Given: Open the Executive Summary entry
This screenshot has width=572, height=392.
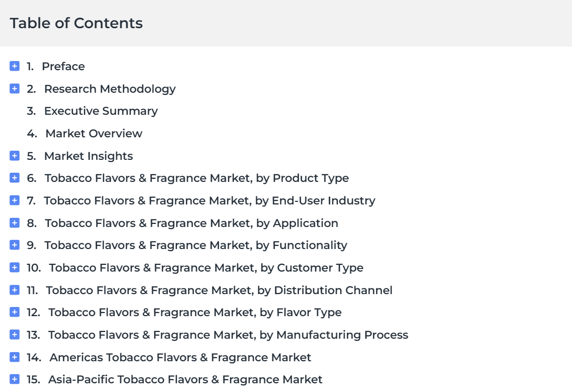Looking at the screenshot, I should [x=101, y=111].
